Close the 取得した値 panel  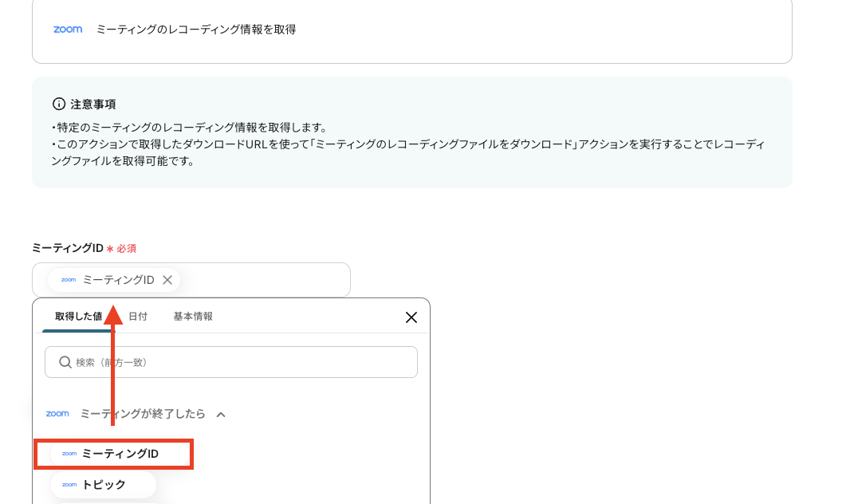point(411,317)
